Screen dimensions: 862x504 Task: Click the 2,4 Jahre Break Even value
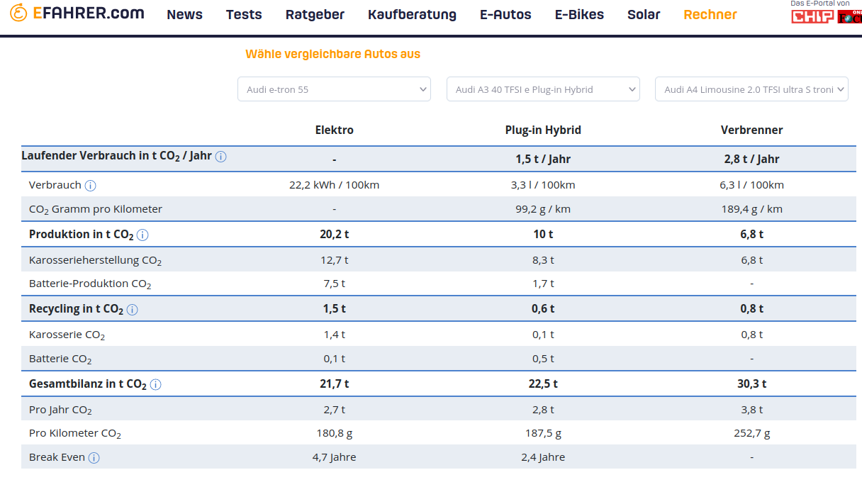click(x=543, y=457)
